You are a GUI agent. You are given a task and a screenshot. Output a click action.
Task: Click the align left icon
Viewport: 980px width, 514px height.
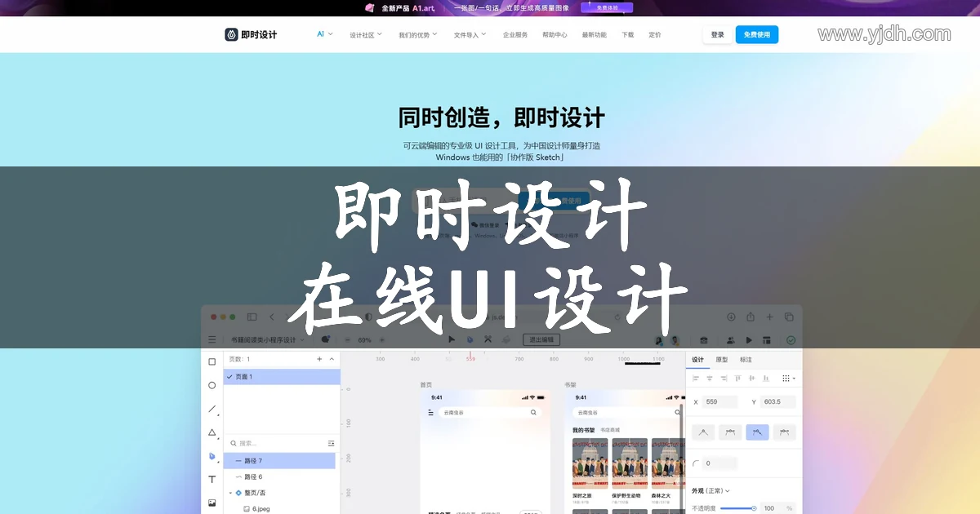click(696, 379)
